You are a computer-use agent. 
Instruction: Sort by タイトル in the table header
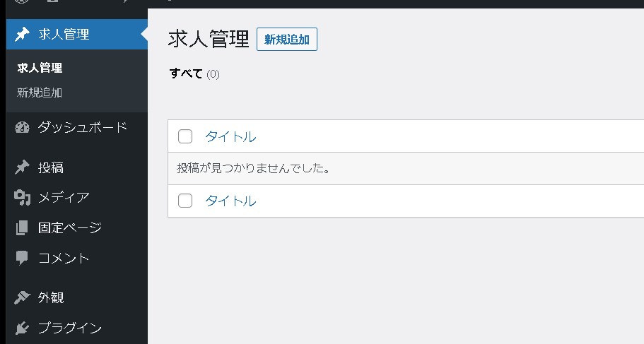click(230, 136)
